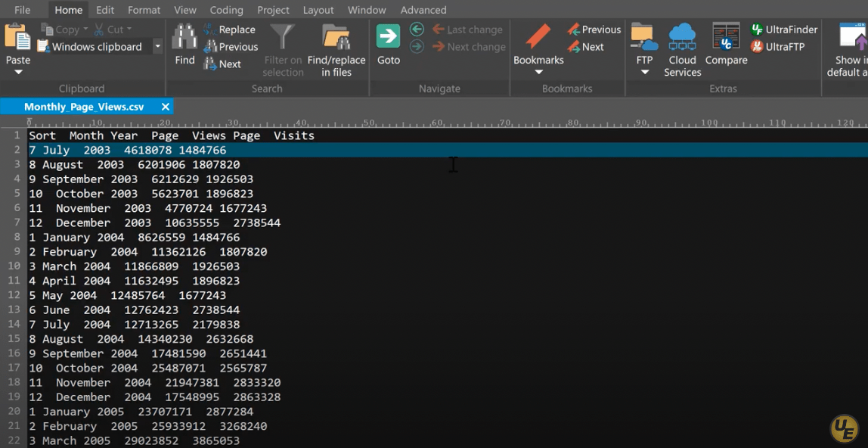Launch UltraFinder from Extras
This screenshot has width=868, height=448.
click(783, 30)
